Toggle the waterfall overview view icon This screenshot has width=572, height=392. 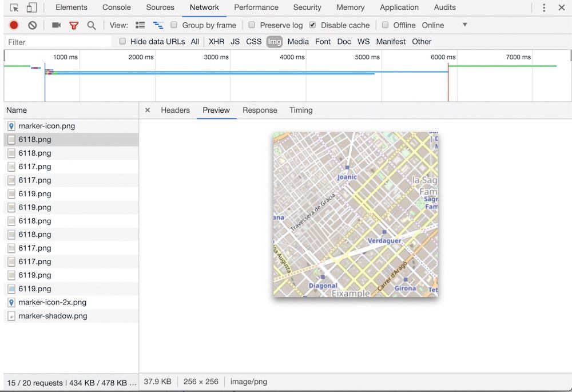[x=158, y=25]
